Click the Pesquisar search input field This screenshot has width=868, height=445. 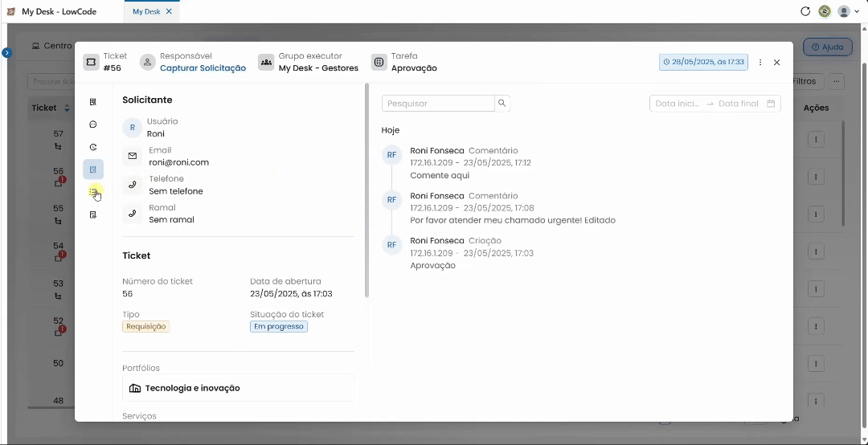pos(438,104)
